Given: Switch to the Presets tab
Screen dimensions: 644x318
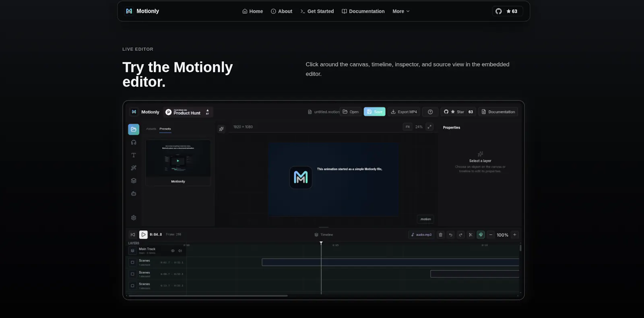Looking at the screenshot, I should (x=165, y=129).
